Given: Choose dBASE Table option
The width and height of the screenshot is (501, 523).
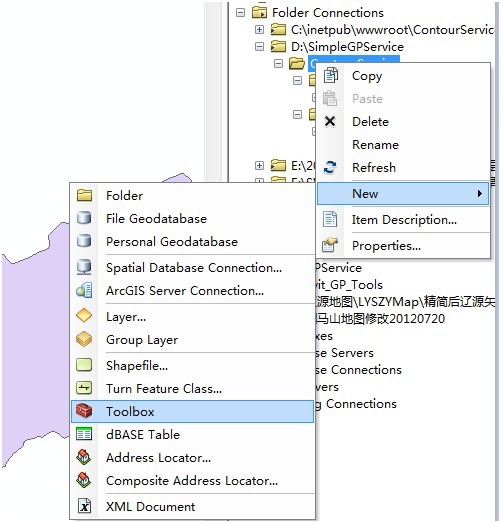Looking at the screenshot, I should tap(192, 434).
